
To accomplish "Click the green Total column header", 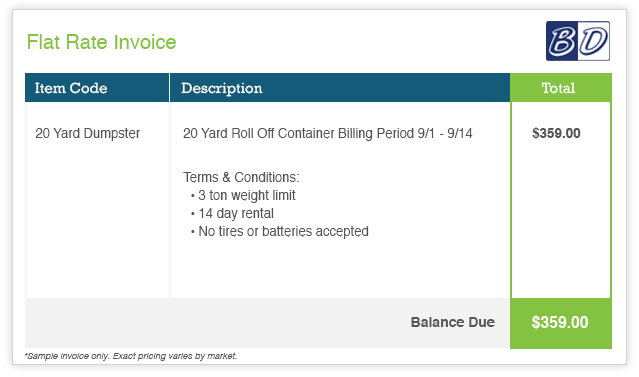I will click(561, 88).
